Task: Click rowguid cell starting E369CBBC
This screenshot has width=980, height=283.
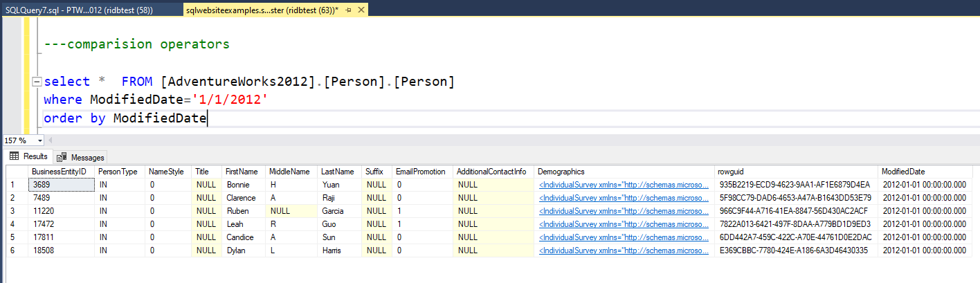Action: pyautogui.click(x=797, y=250)
